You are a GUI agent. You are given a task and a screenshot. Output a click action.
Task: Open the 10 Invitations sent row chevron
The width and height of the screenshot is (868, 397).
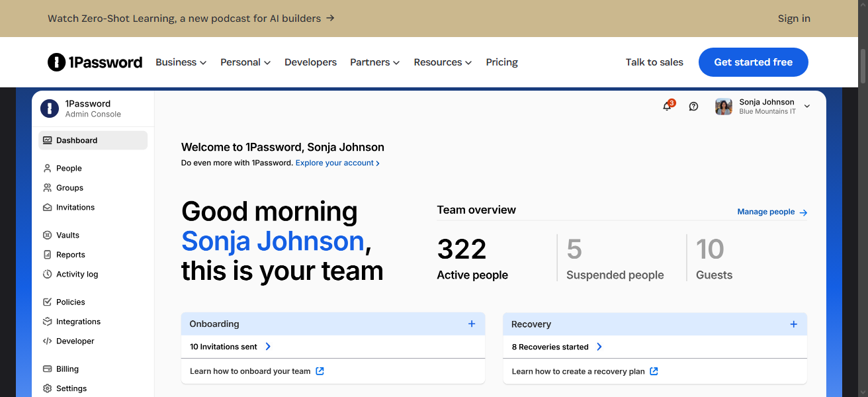pos(268,346)
